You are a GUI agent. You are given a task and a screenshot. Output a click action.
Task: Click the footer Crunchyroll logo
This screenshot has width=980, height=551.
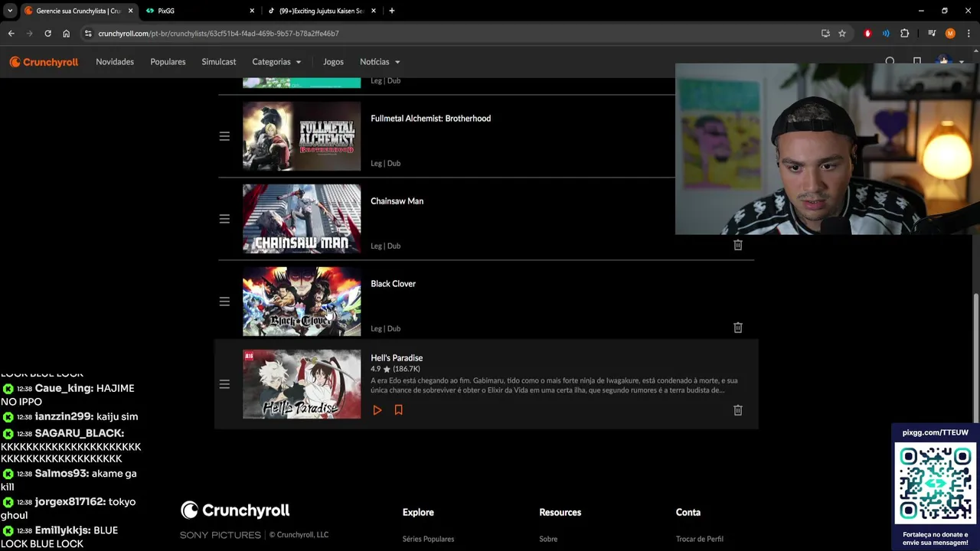[235, 510]
